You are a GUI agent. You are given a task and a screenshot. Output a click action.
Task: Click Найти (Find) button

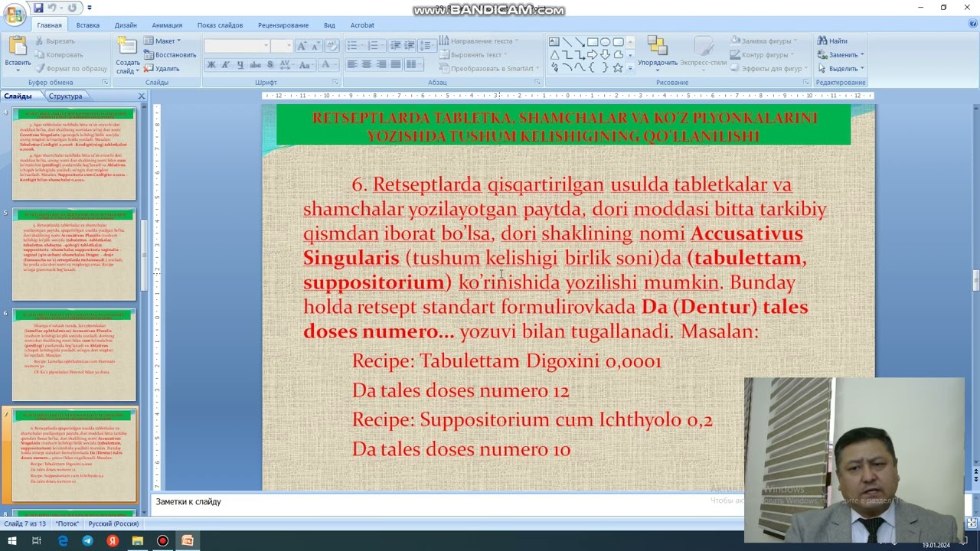coord(832,41)
